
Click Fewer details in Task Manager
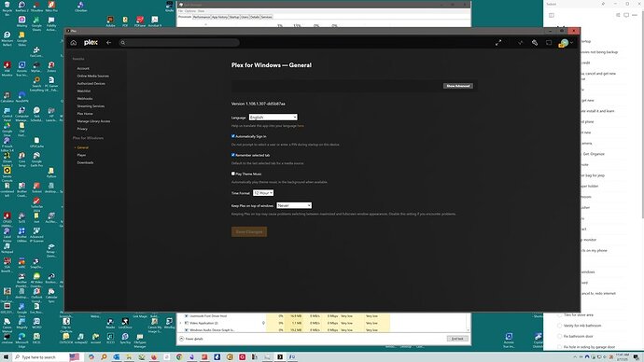(191, 339)
